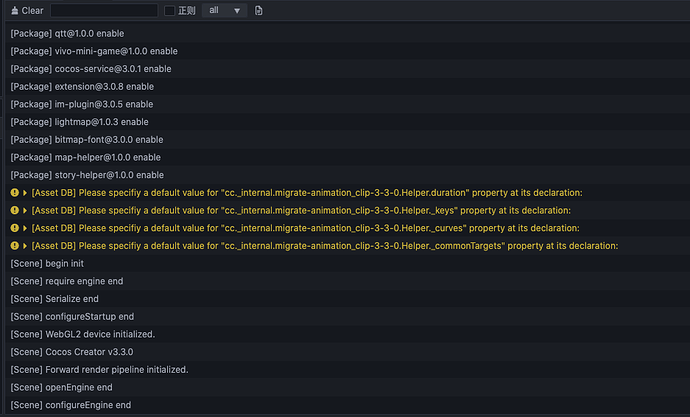
Task: Click warning icon on Helper.duration message
Action: click(x=14, y=193)
